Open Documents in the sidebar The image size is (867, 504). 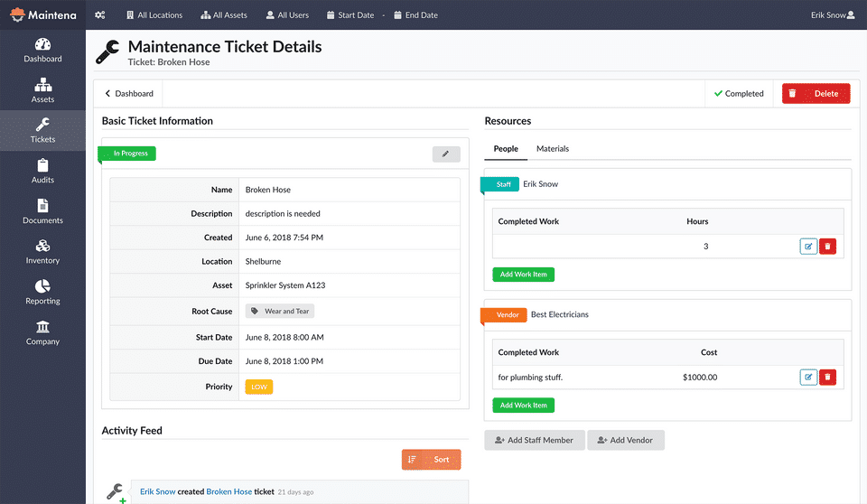[x=42, y=206]
